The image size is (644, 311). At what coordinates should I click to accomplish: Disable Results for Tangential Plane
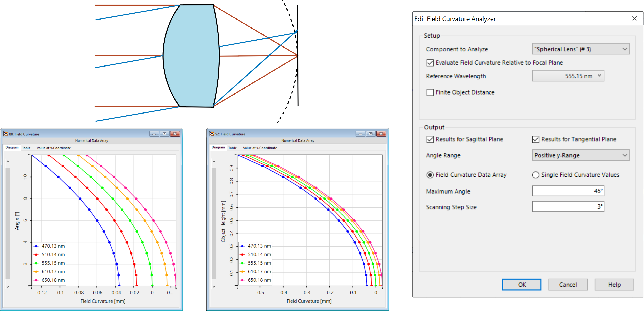pos(535,139)
